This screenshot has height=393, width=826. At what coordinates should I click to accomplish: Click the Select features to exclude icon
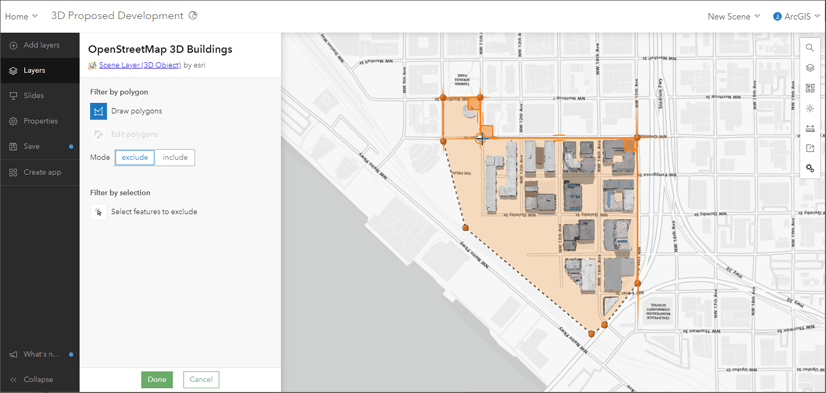tap(99, 212)
